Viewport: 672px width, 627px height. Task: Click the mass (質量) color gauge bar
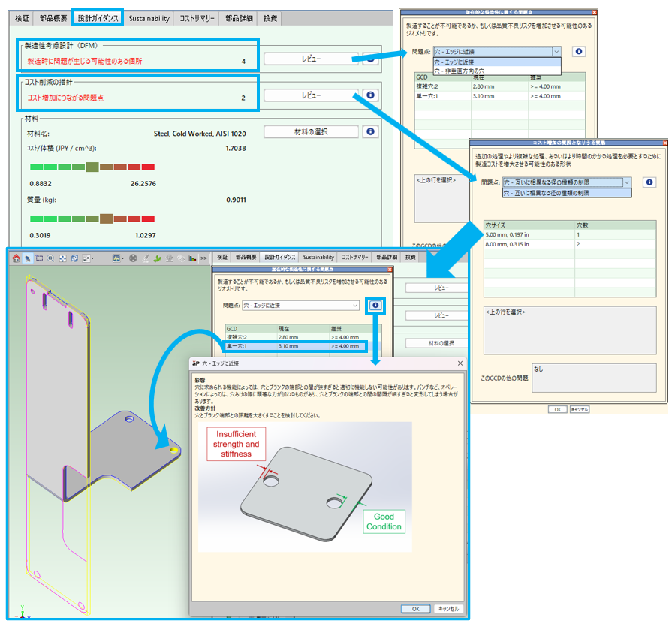pos(85,218)
